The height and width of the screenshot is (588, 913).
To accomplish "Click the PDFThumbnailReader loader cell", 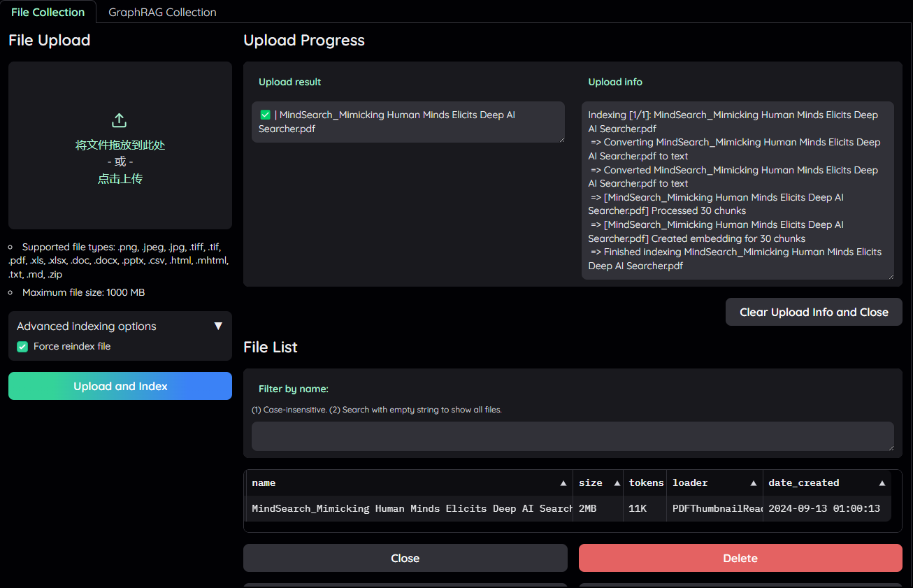I will [x=714, y=508].
